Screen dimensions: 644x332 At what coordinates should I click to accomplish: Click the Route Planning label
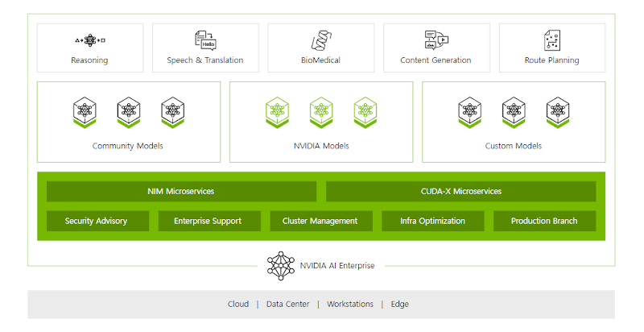[551, 60]
